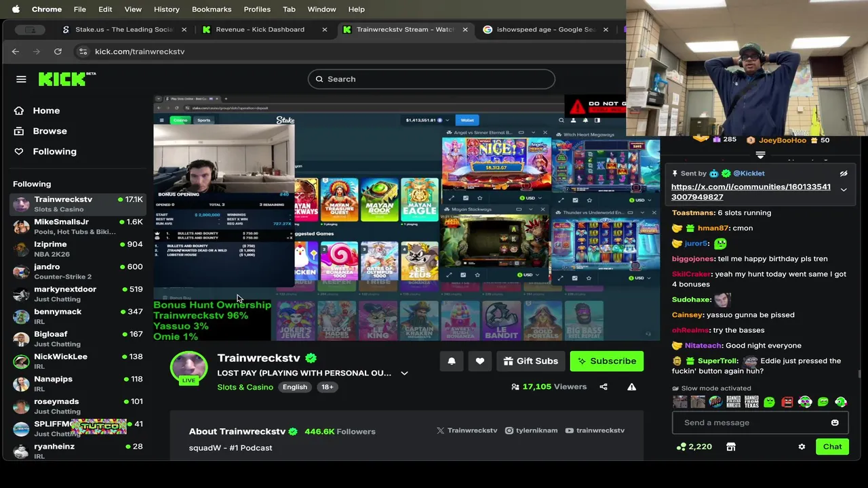Open chat settings gear icon

802,447
